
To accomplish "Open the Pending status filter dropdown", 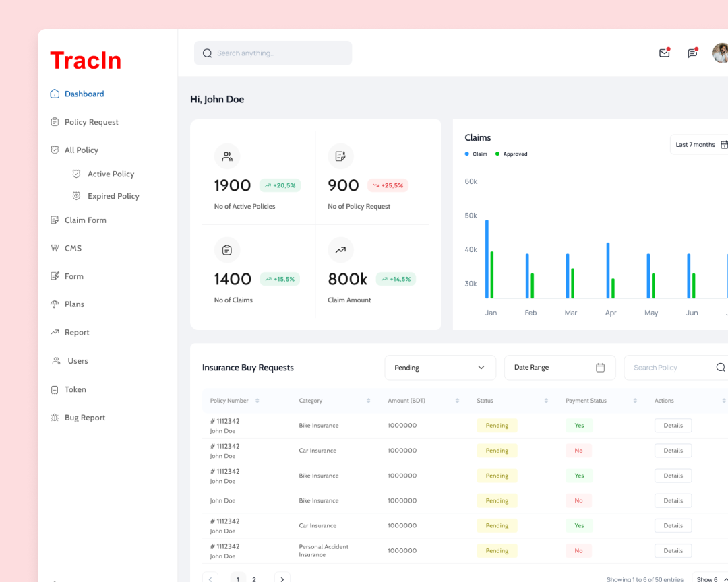I will click(440, 368).
